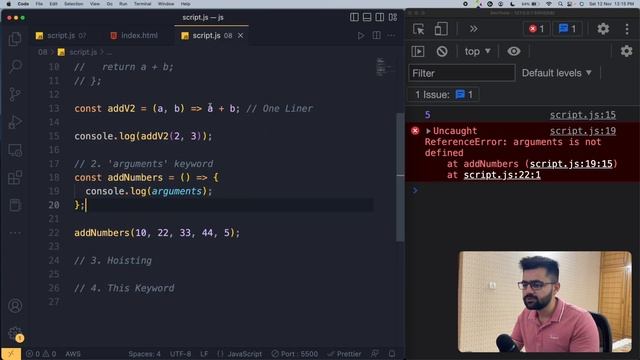Select the script.js breadcrumb

[83, 52]
